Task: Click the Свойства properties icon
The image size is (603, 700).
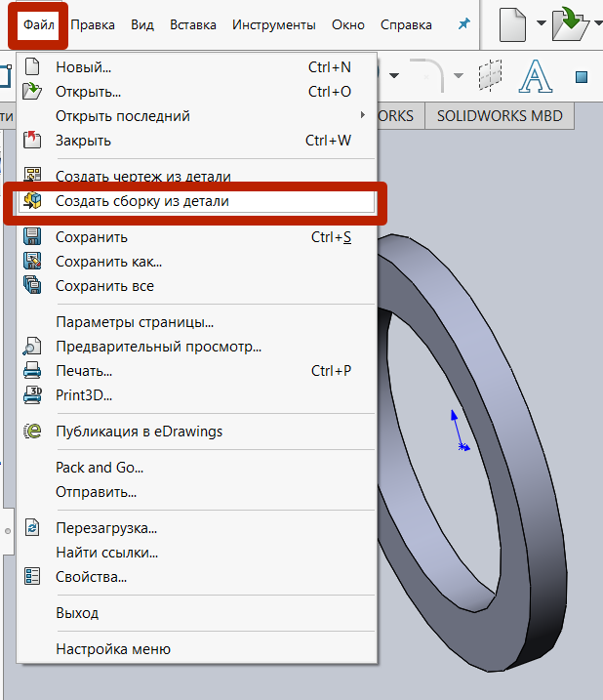Action: coord(33,577)
